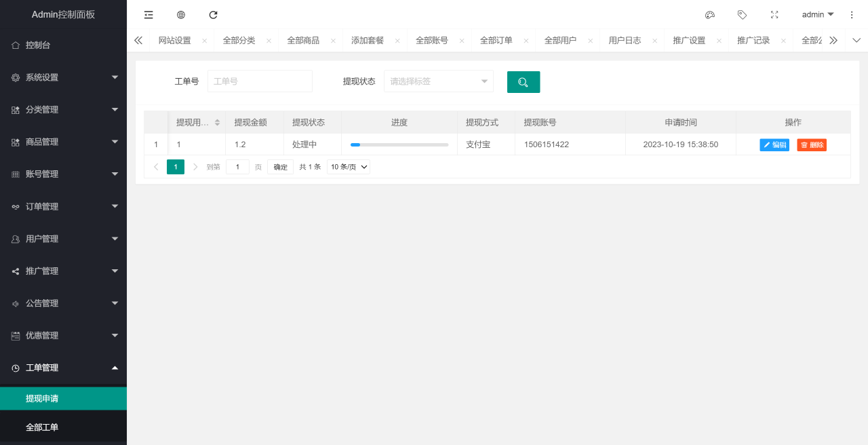Open the 10 条/页 page size dropdown
The width and height of the screenshot is (868, 445).
348,167
